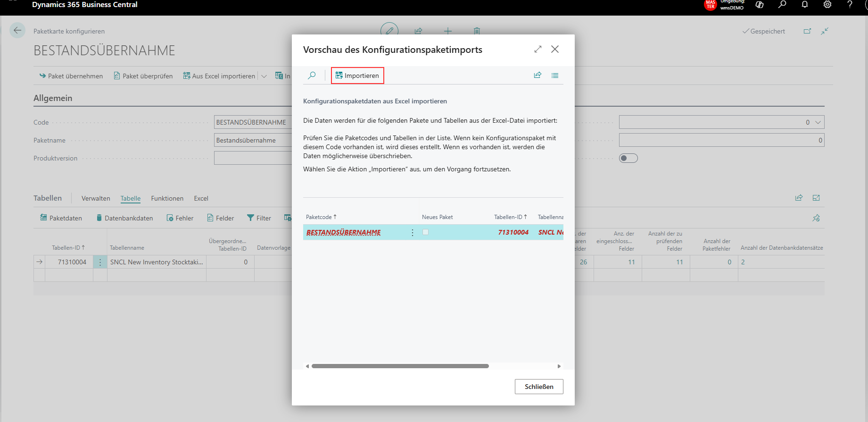868x422 pixels.
Task: Expand the dropdown arrow next to Aus Excel importieren
Action: (264, 76)
